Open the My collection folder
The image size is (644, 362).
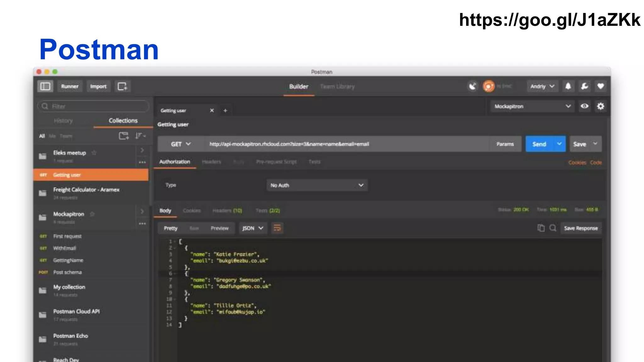(x=91, y=290)
